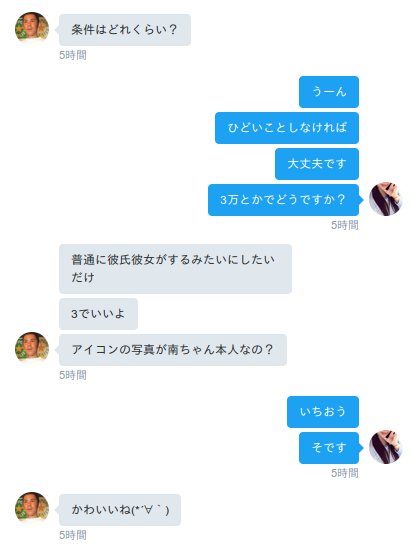Click the '5時間' timestamp below '3万とかでどうですか？'

pos(345,225)
